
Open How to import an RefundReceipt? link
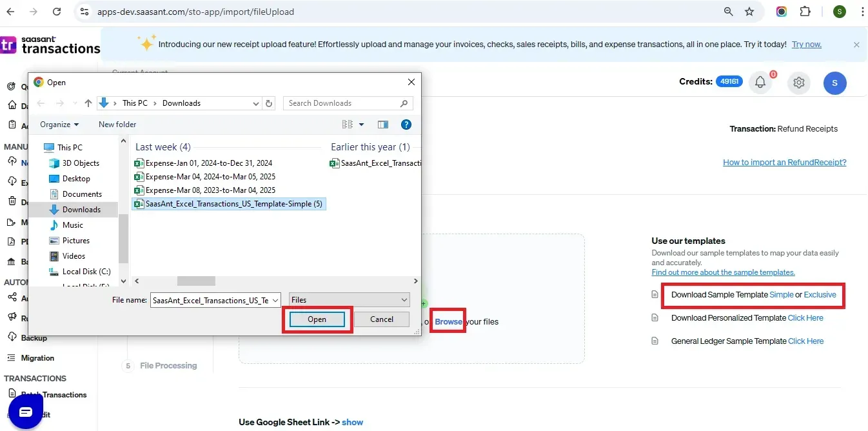click(x=785, y=163)
